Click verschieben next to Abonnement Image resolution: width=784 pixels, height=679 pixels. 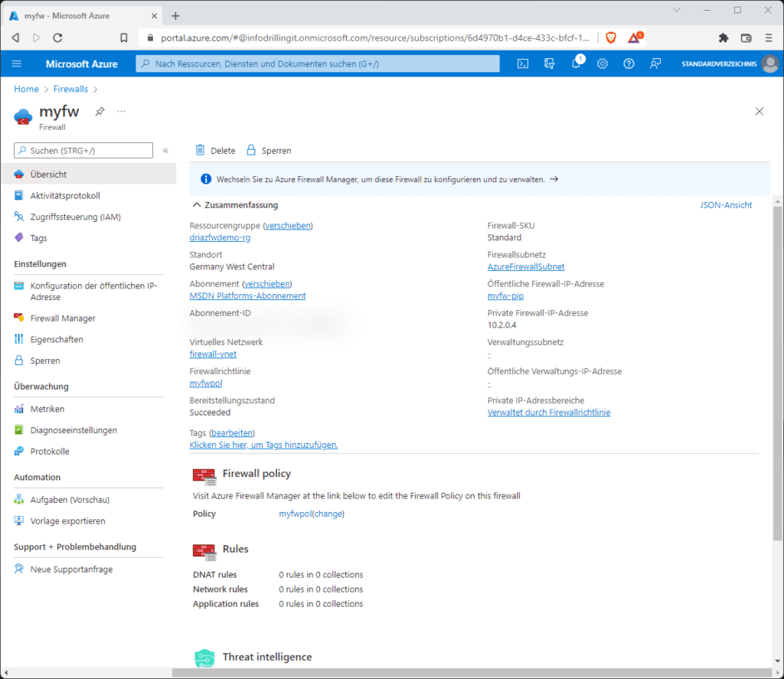(267, 283)
